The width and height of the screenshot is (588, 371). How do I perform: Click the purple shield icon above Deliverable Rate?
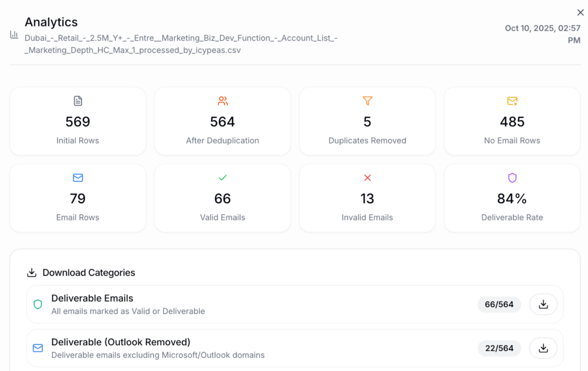(512, 178)
